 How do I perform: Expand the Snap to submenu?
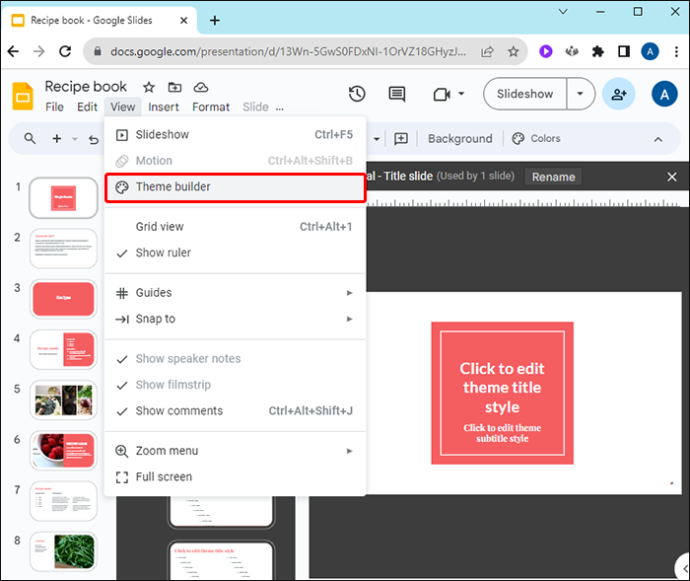235,319
